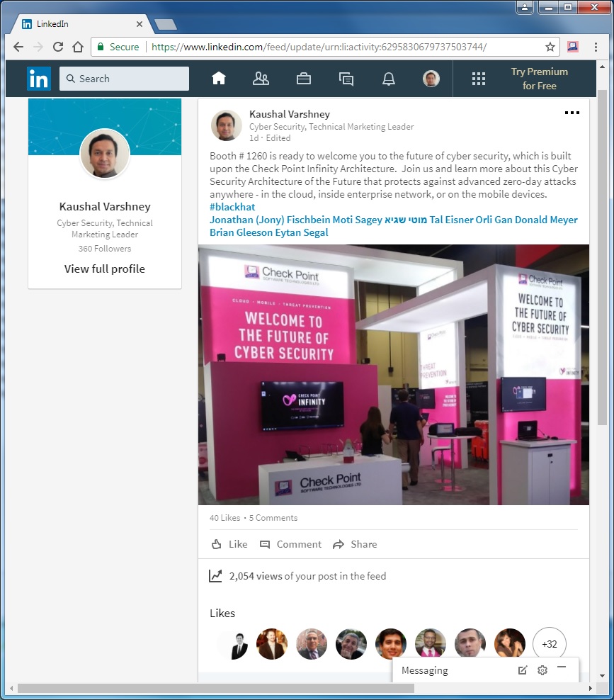Click the Secure site info label
Image resolution: width=614 pixels, height=700 pixels.
pos(118,47)
